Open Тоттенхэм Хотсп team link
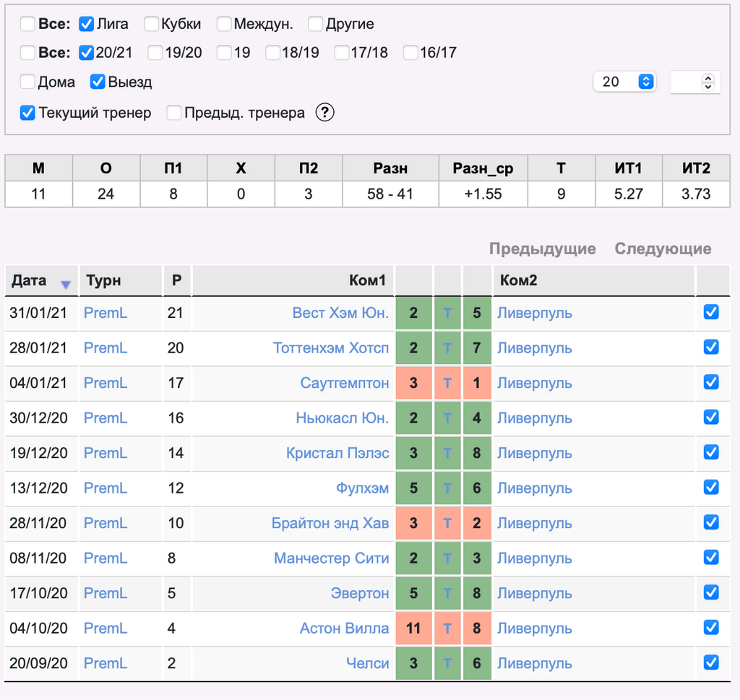Image resolution: width=740 pixels, height=700 pixels. tap(331, 347)
